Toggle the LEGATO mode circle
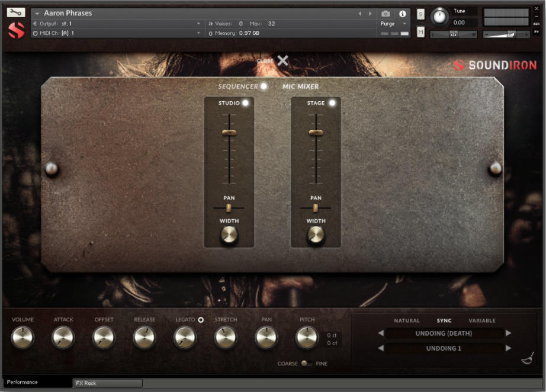This screenshot has width=546, height=392. (x=201, y=319)
